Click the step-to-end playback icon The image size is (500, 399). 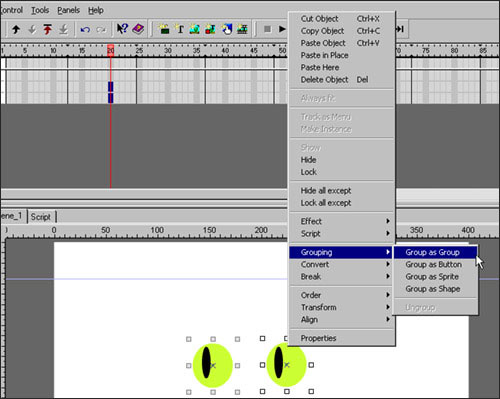[400, 29]
